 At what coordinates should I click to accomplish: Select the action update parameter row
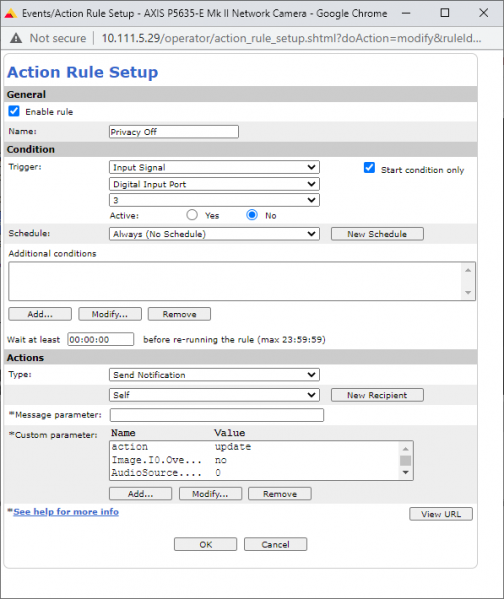point(254,447)
